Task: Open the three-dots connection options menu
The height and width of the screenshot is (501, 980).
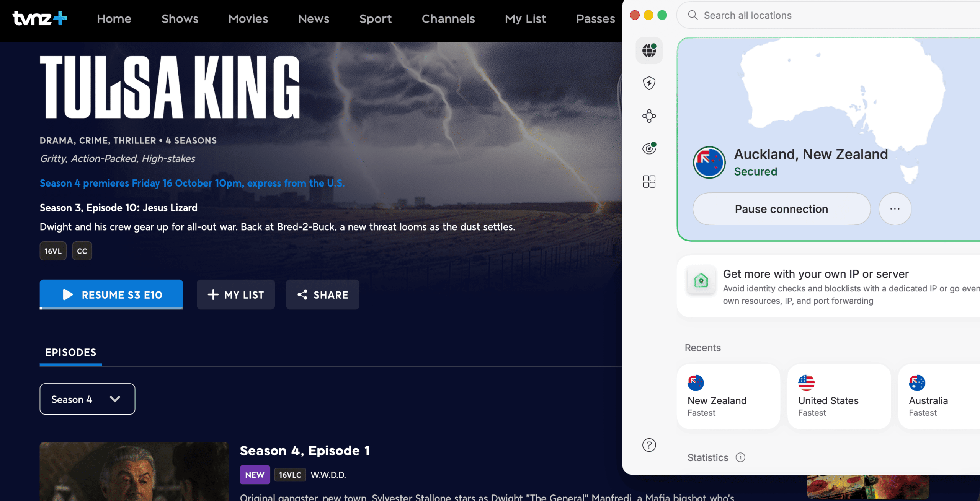Action: click(x=895, y=209)
